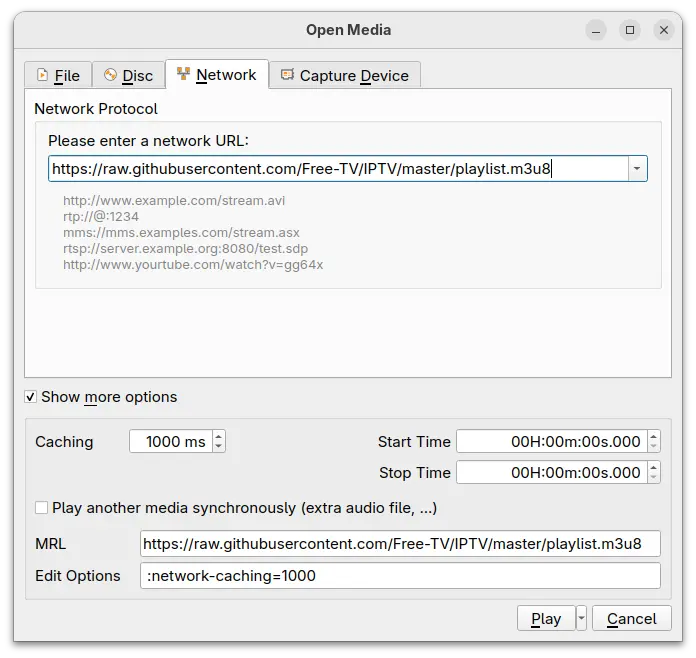This screenshot has height=658, width=696.
Task: Click the Disc tab icon
Action: point(110,75)
